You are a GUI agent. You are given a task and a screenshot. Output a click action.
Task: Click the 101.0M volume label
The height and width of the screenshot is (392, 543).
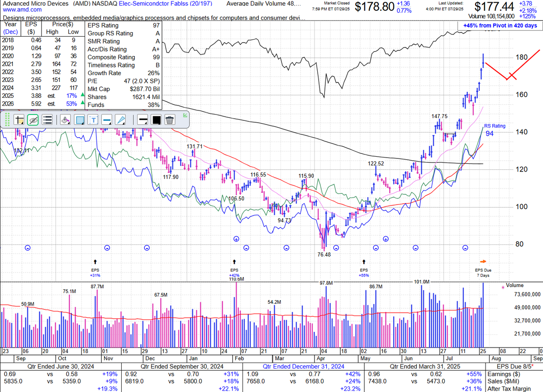421,282
